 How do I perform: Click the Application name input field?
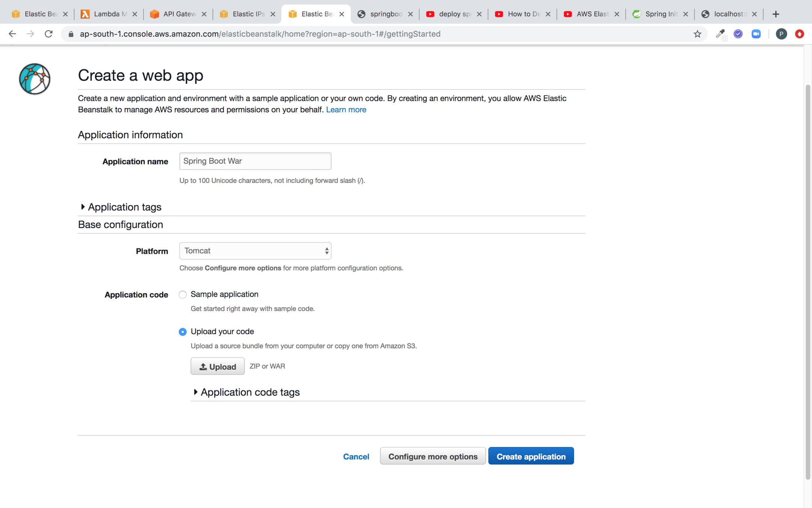click(x=255, y=161)
